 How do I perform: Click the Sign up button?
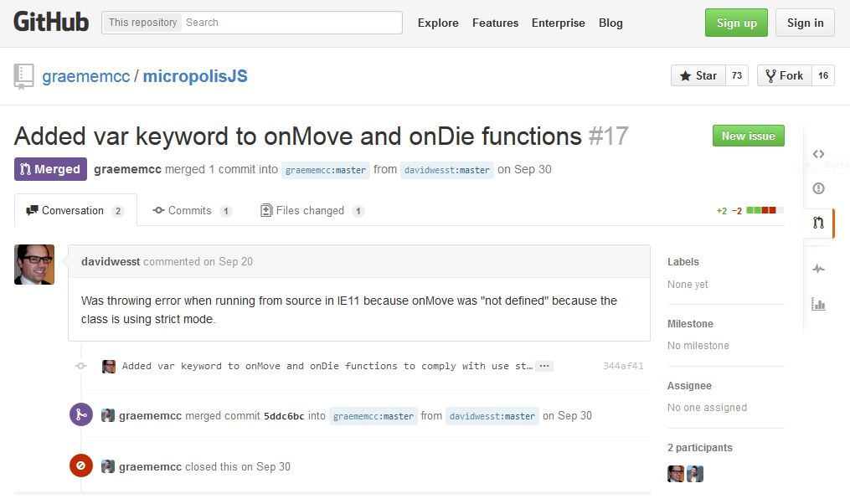coord(736,23)
